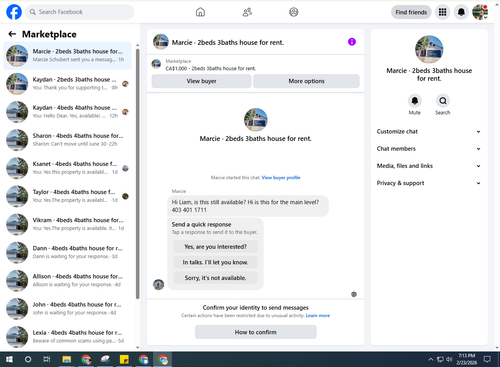
Task: Open Ksanet 4beds 4baths conversation
Action: point(67,168)
